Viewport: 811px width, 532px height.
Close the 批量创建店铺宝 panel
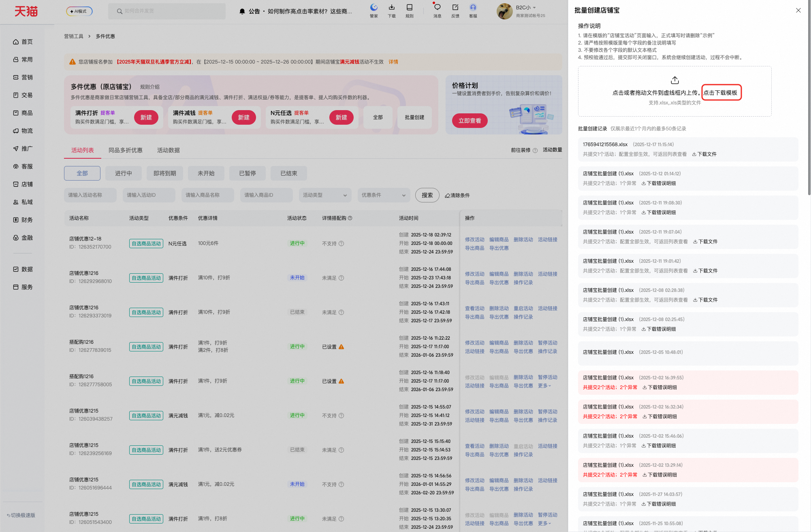[x=798, y=11]
